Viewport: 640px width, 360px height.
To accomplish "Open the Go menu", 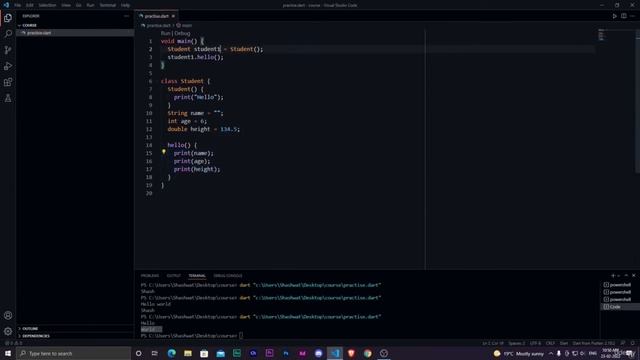I will click(78, 5).
